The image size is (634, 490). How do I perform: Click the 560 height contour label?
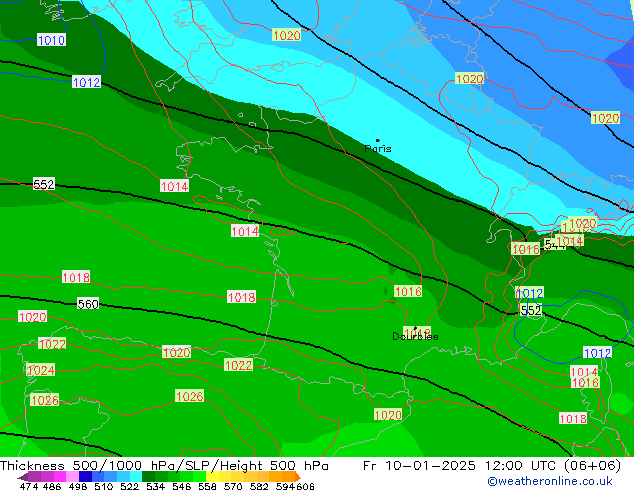[88, 304]
